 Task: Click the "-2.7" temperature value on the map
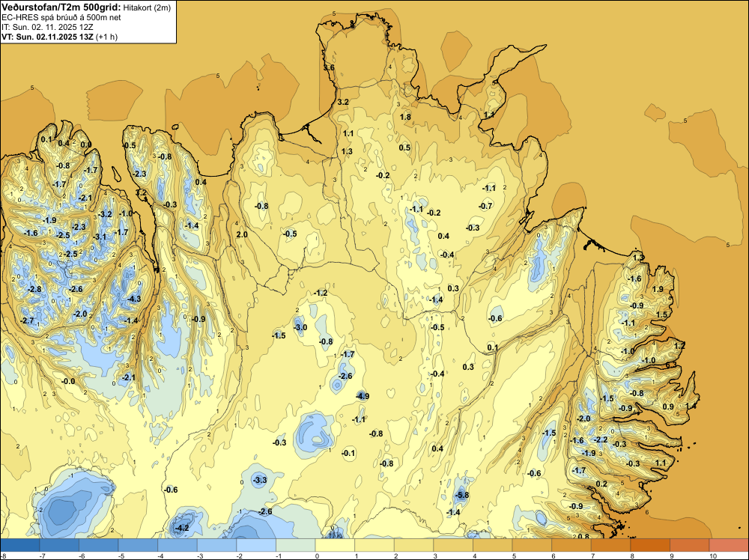pyautogui.click(x=28, y=320)
